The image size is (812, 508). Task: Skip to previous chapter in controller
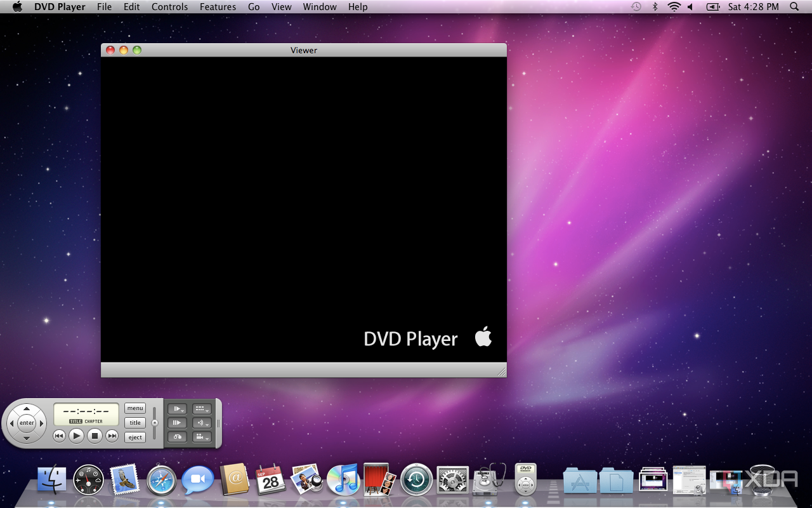click(59, 436)
